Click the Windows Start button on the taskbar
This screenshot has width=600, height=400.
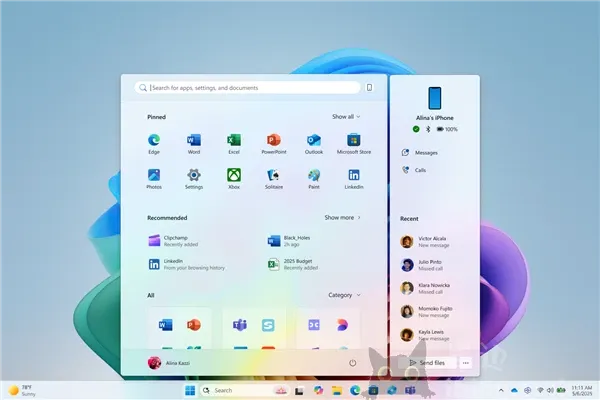click(x=190, y=390)
